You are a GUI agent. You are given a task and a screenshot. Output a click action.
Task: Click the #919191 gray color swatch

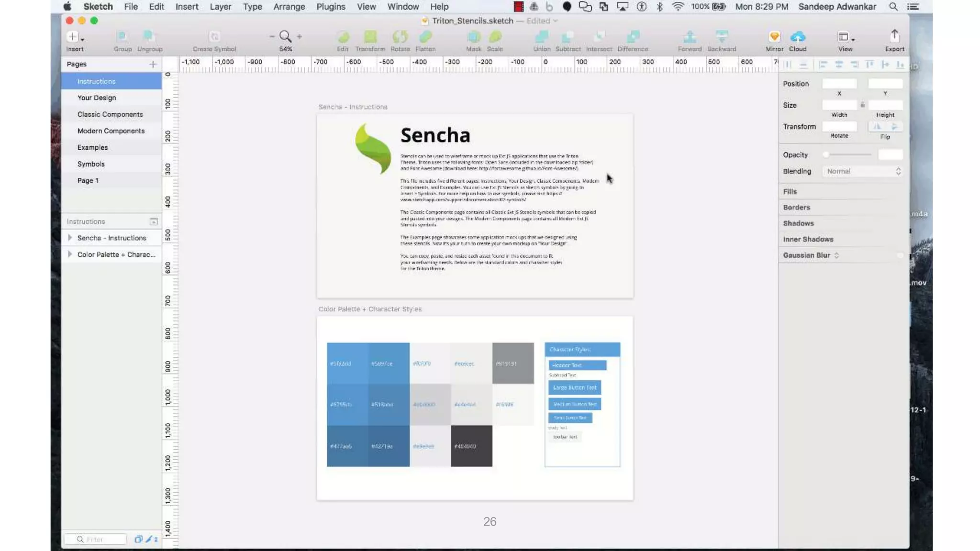point(513,363)
